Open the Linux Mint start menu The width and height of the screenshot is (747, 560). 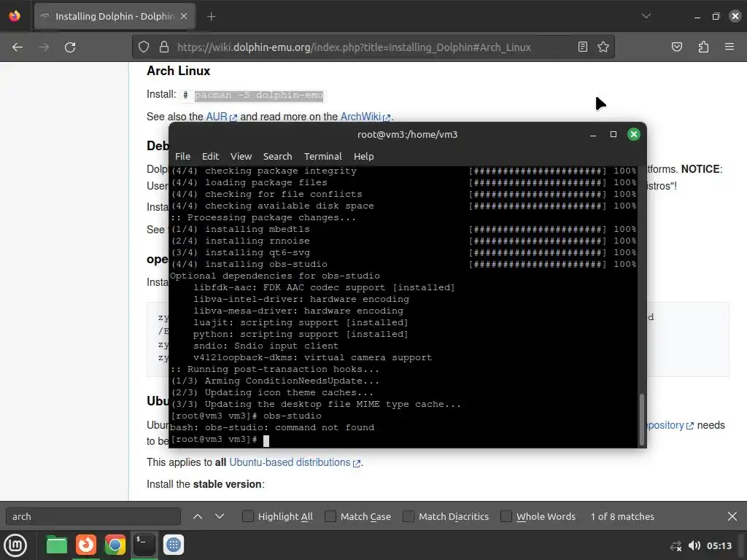pos(15,545)
